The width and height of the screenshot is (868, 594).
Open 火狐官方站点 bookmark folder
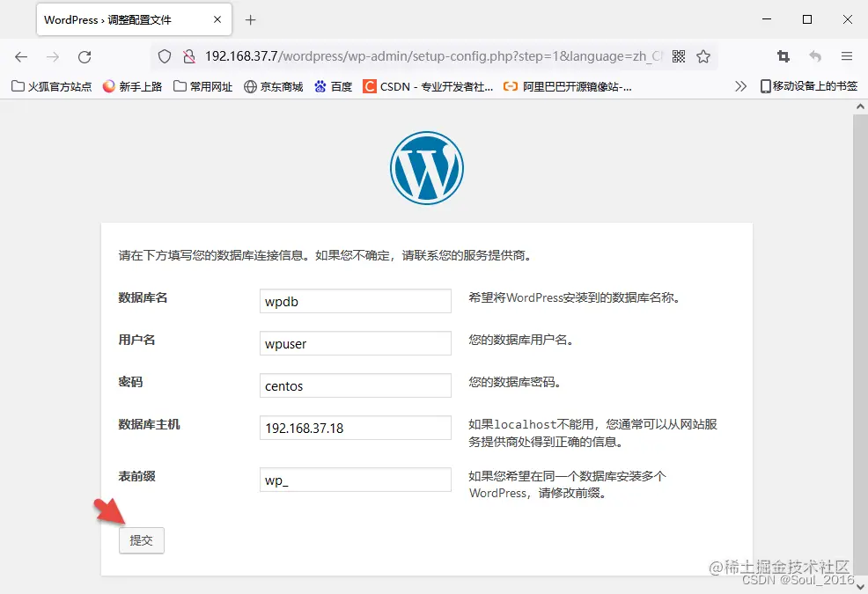pos(51,86)
